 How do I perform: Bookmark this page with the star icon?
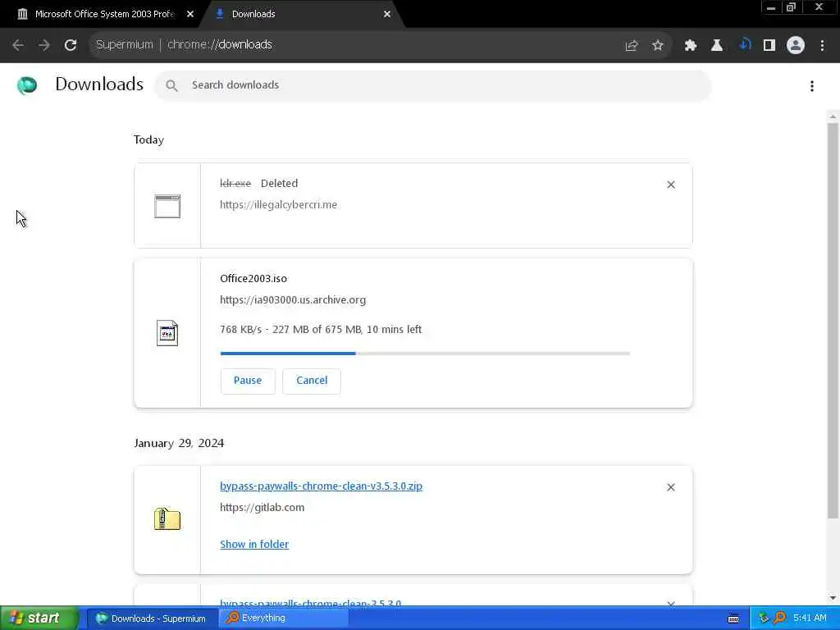coord(657,46)
